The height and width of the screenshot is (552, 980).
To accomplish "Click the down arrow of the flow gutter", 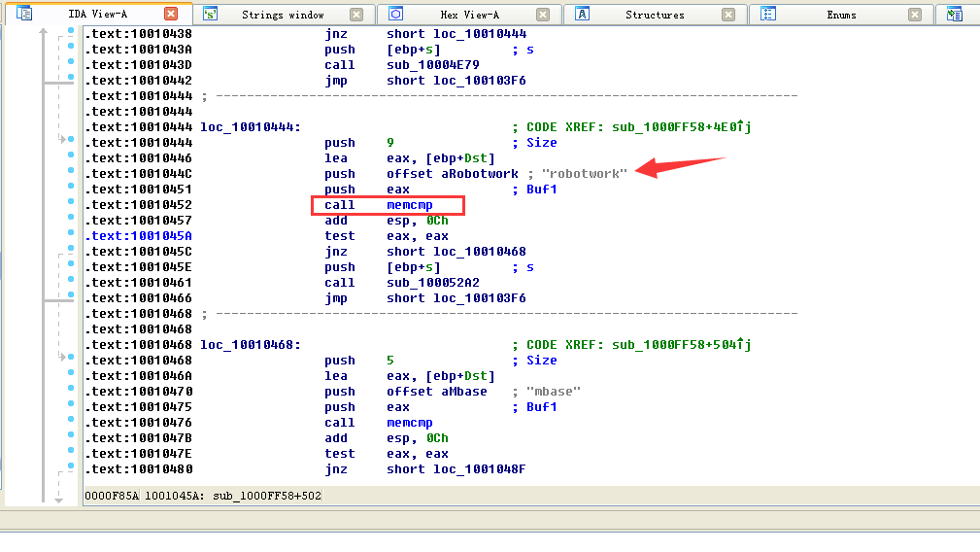I will coord(58,500).
